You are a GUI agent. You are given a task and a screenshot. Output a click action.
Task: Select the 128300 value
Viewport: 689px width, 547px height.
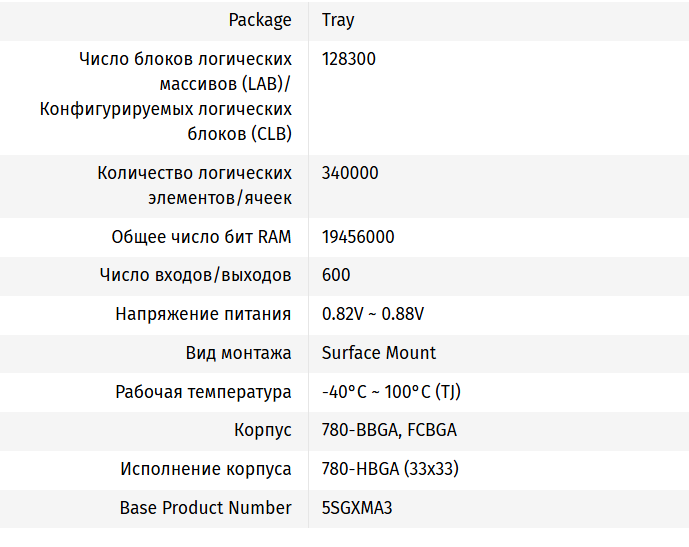pyautogui.click(x=349, y=59)
